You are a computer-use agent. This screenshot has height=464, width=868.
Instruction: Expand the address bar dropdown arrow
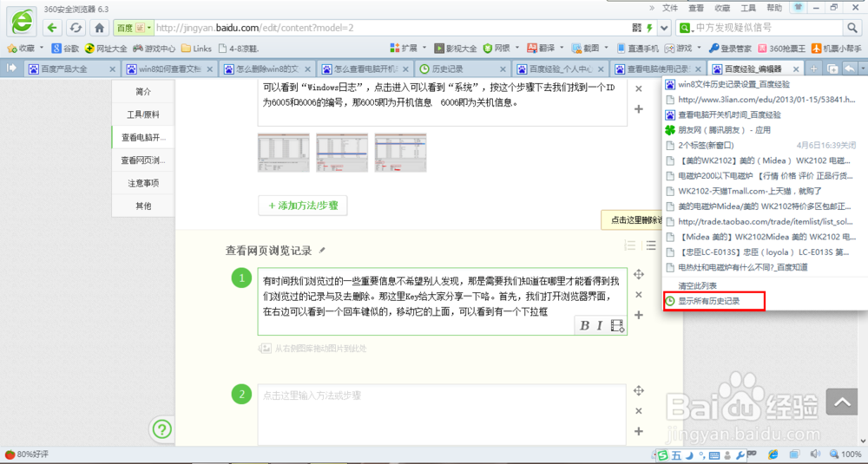pos(664,28)
